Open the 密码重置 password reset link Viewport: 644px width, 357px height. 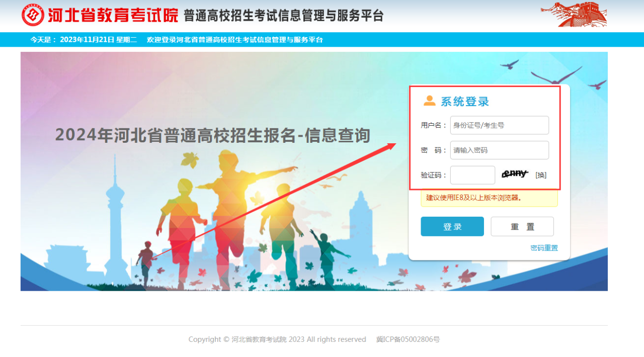(544, 248)
